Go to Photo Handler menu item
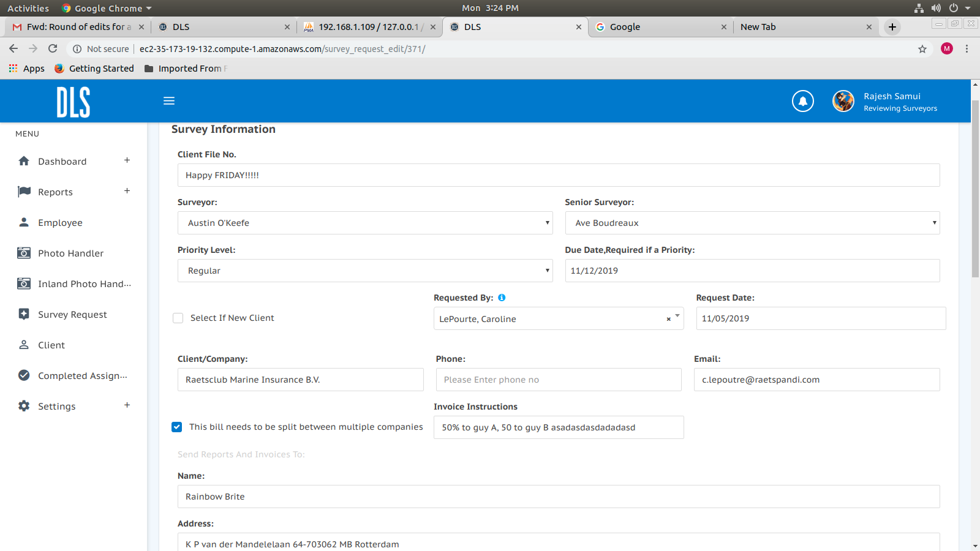 coord(70,253)
